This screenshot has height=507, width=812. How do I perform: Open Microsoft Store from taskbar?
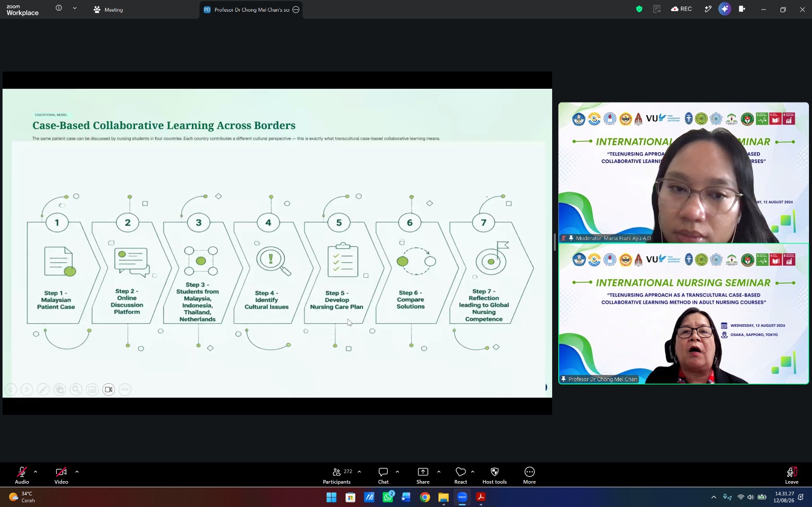350,497
